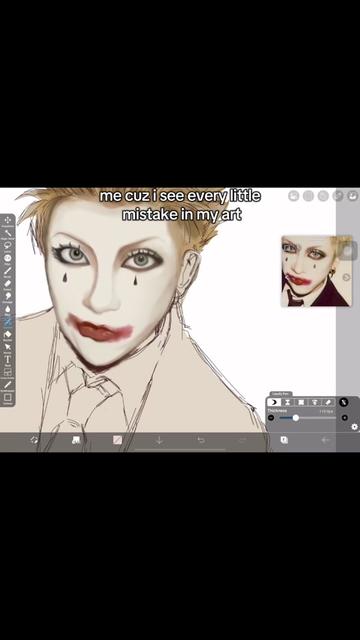Increase thickness with the plus button
The width and height of the screenshot is (360, 640).
344,418
